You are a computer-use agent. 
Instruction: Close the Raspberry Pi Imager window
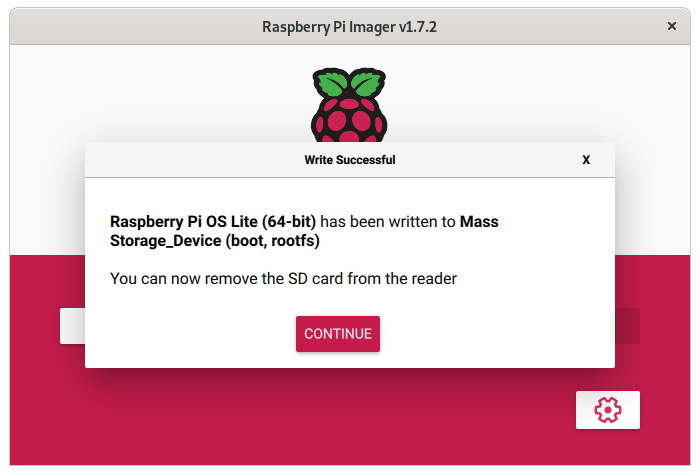click(x=672, y=26)
